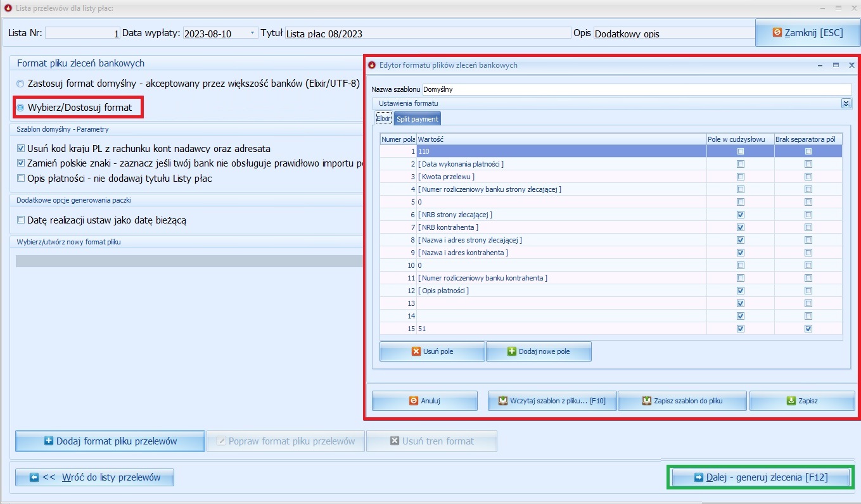Screen dimensions: 861x504
Task: Select Zastosuj format domyślny radio option
Action: click(21, 84)
